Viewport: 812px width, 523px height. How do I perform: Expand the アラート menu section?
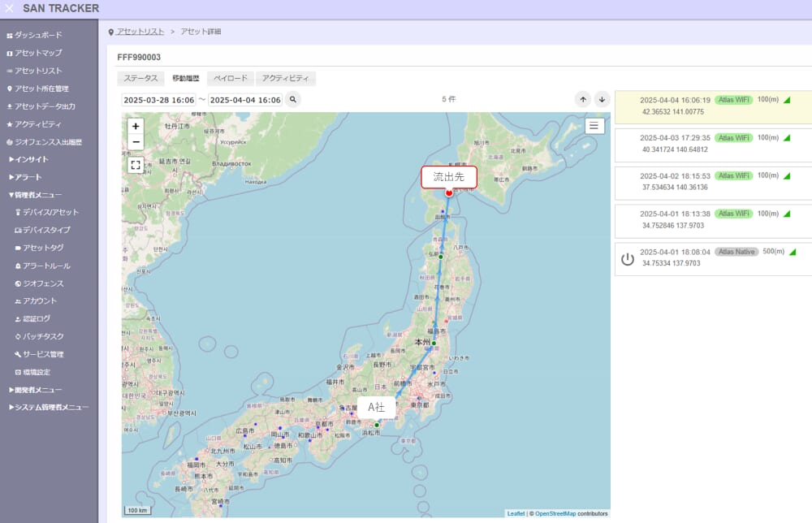pos(25,177)
